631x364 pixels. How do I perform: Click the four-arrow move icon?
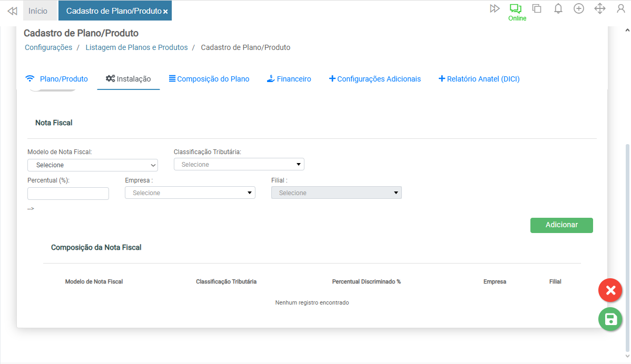[599, 8]
